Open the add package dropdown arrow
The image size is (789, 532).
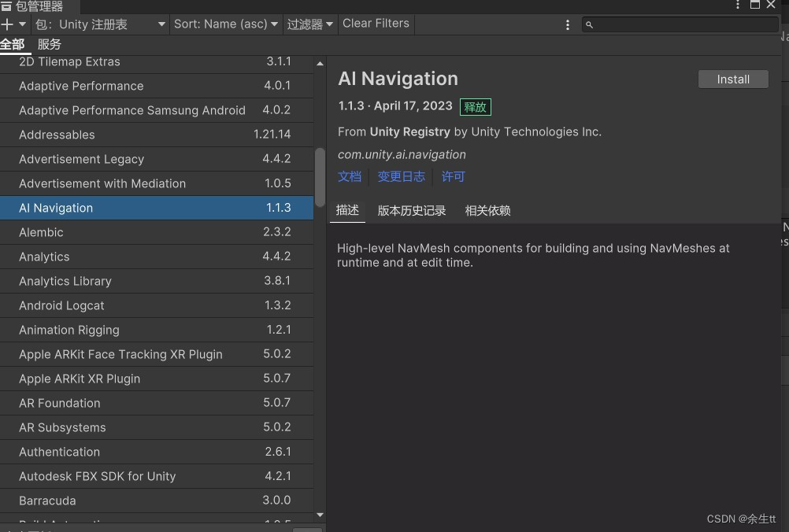22,24
